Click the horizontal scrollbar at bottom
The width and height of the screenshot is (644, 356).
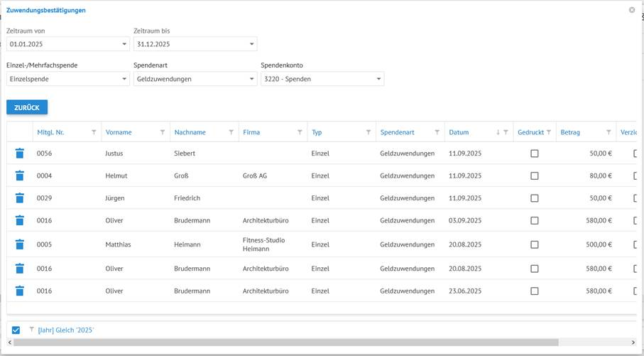click(284, 342)
